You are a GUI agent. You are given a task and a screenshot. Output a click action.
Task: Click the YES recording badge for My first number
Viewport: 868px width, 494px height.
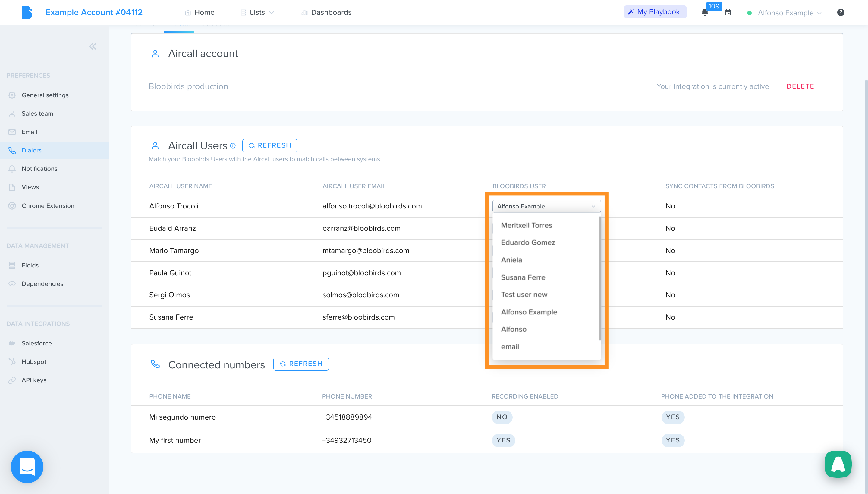pos(503,440)
